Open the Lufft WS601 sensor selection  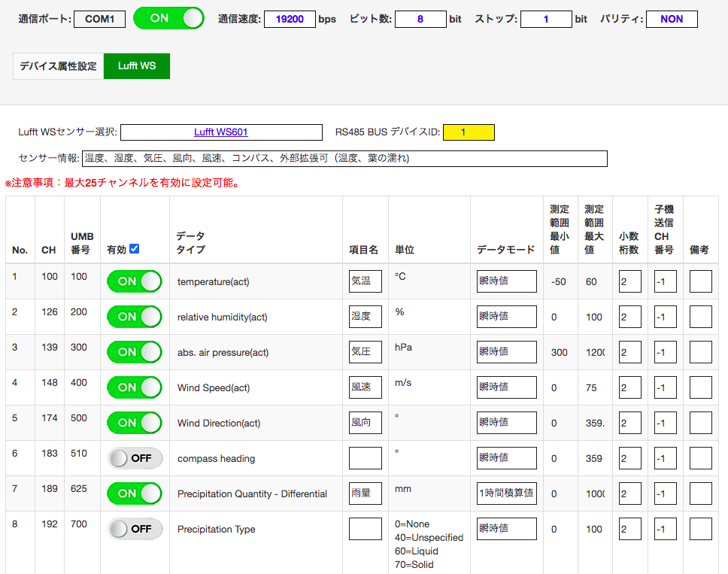pyautogui.click(x=221, y=132)
